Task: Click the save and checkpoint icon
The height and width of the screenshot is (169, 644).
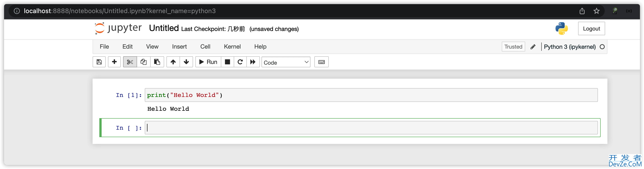Action: tap(99, 62)
